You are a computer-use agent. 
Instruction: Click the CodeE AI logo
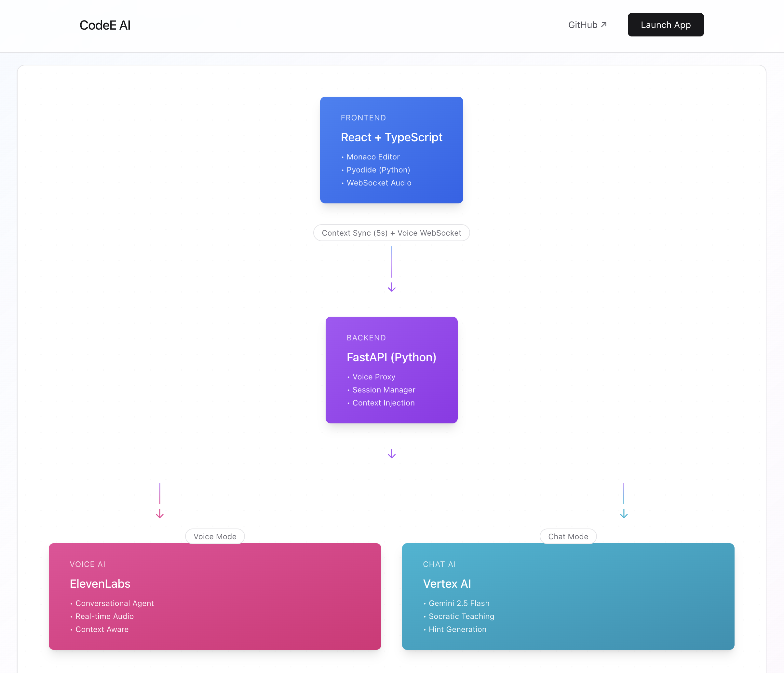coord(105,25)
